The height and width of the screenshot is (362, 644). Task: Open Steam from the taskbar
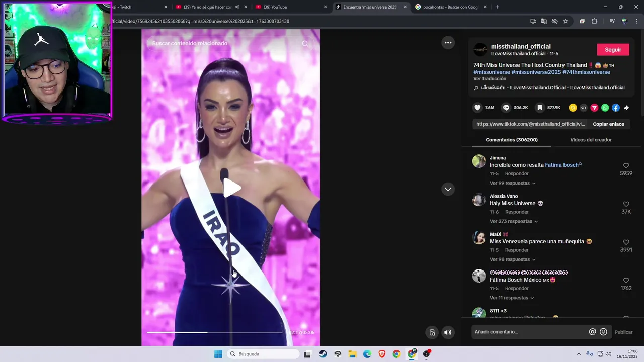tap(323, 354)
